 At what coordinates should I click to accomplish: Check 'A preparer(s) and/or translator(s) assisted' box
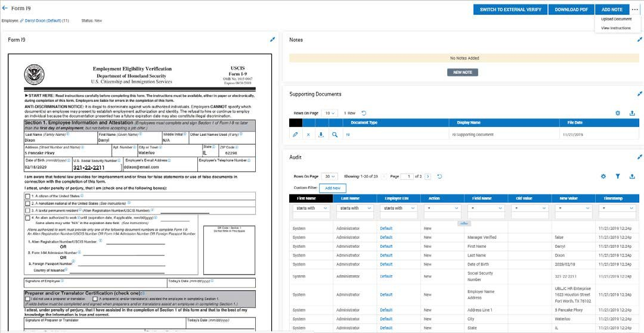click(95, 299)
